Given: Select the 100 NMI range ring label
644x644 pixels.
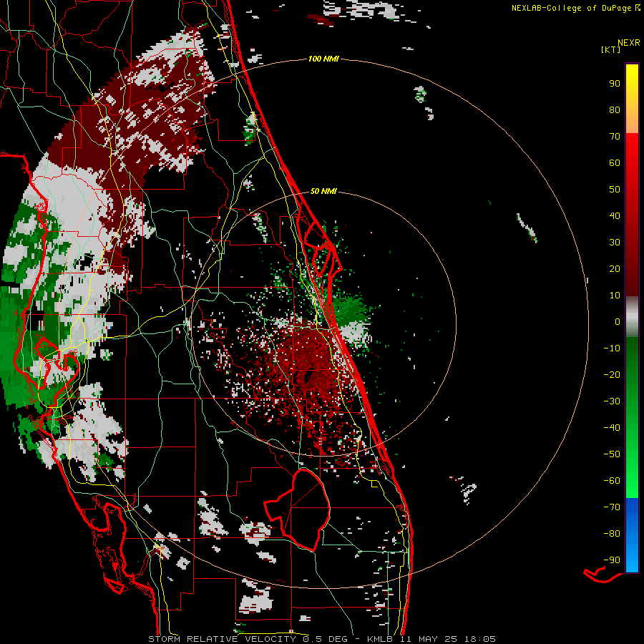Looking at the screenshot, I should click(323, 59).
